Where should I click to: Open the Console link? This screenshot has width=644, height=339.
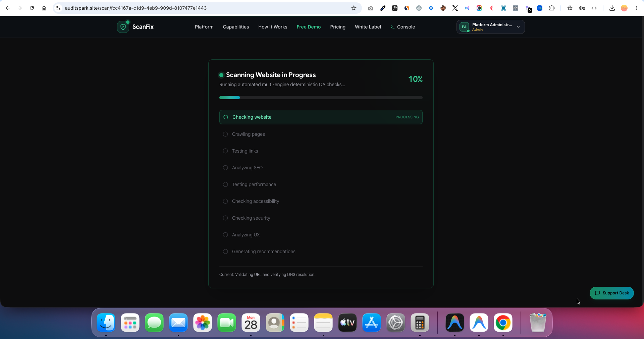(403, 27)
